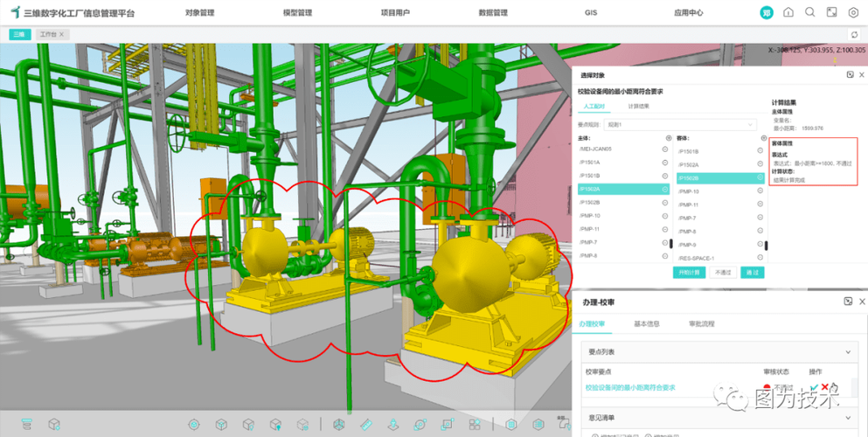Collapse the 要点列表 section
The image size is (868, 437).
click(847, 352)
